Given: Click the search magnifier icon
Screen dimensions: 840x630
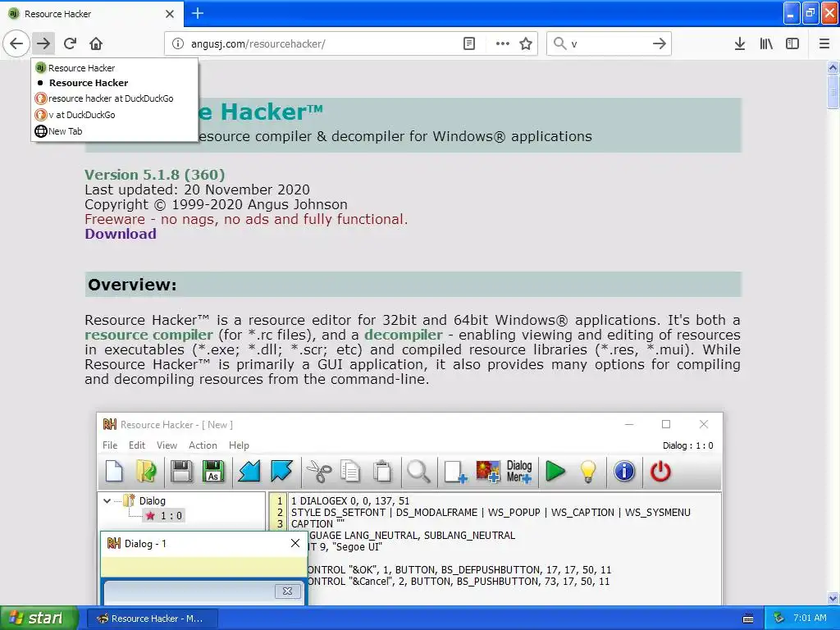Looking at the screenshot, I should 559,43.
